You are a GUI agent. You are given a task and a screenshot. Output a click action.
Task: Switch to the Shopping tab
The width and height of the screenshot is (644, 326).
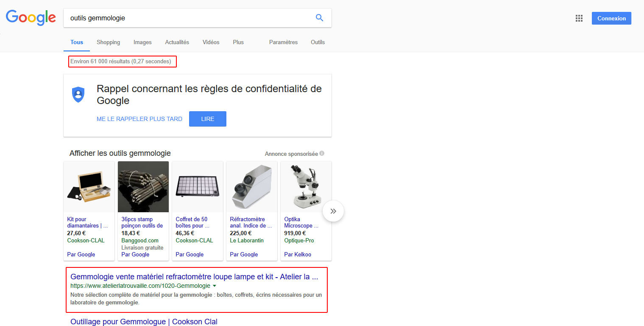(108, 42)
